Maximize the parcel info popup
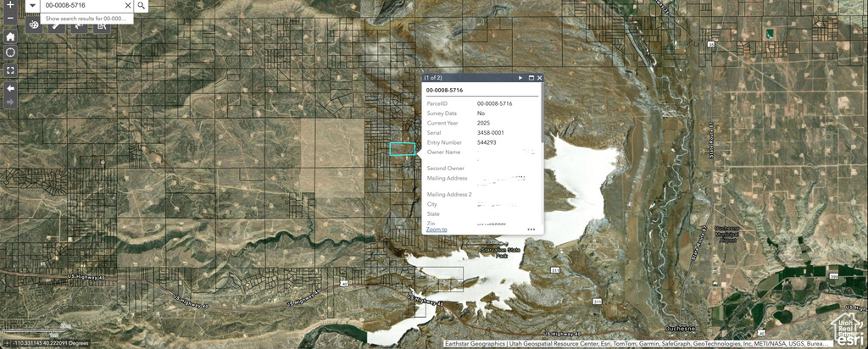 531,78
